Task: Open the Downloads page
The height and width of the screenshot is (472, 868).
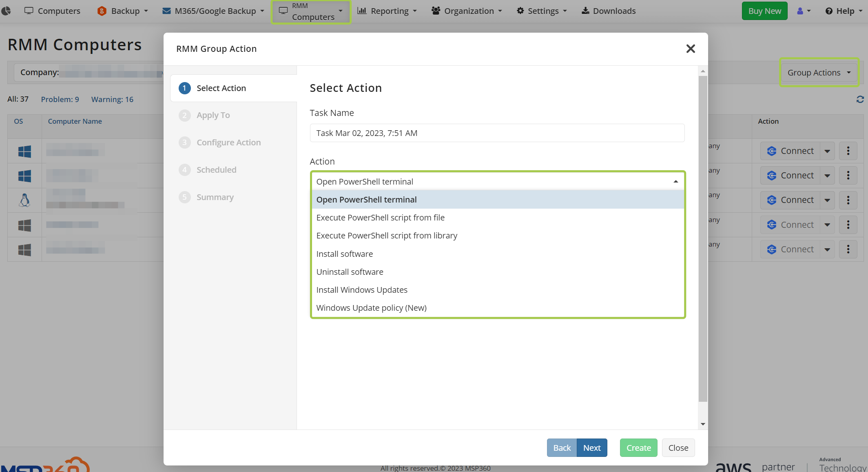Action: point(609,11)
